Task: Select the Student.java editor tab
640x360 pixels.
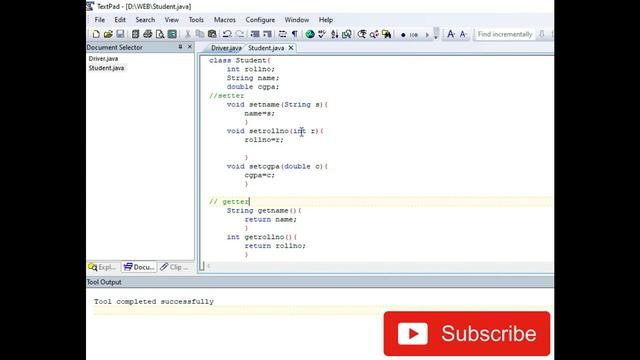Action: click(266, 48)
